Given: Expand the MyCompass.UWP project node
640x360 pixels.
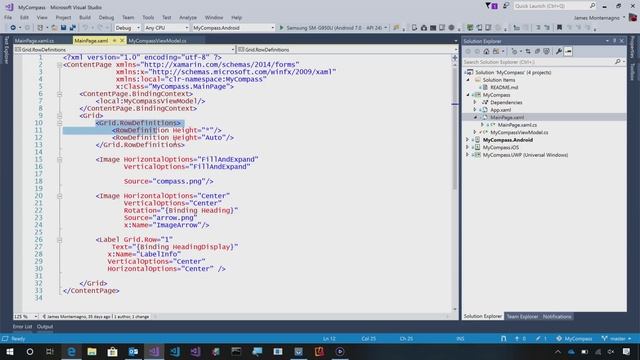Looking at the screenshot, I should [x=468, y=155].
